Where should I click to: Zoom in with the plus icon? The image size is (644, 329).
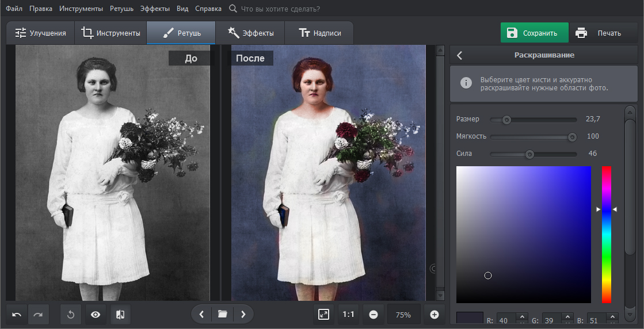435,315
